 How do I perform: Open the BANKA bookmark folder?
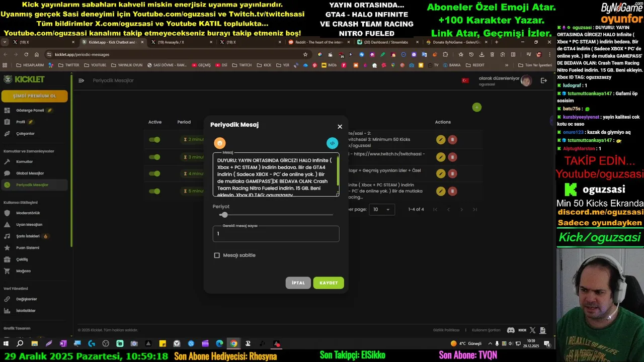click(451, 65)
